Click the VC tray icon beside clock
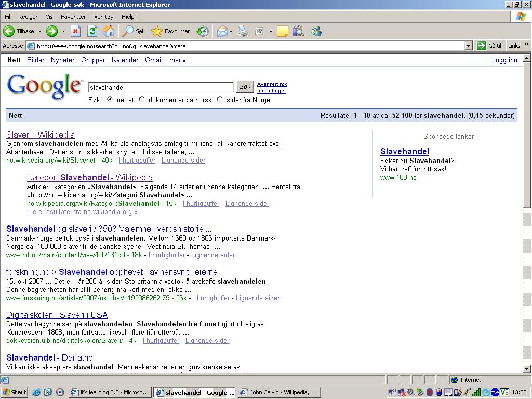Image resolution: width=532 pixels, height=399 pixels. click(x=504, y=392)
